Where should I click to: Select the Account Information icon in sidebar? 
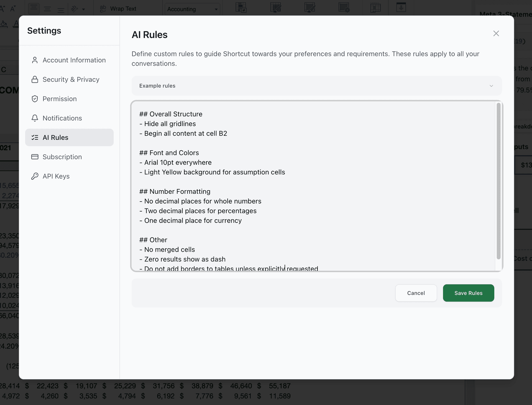point(35,60)
